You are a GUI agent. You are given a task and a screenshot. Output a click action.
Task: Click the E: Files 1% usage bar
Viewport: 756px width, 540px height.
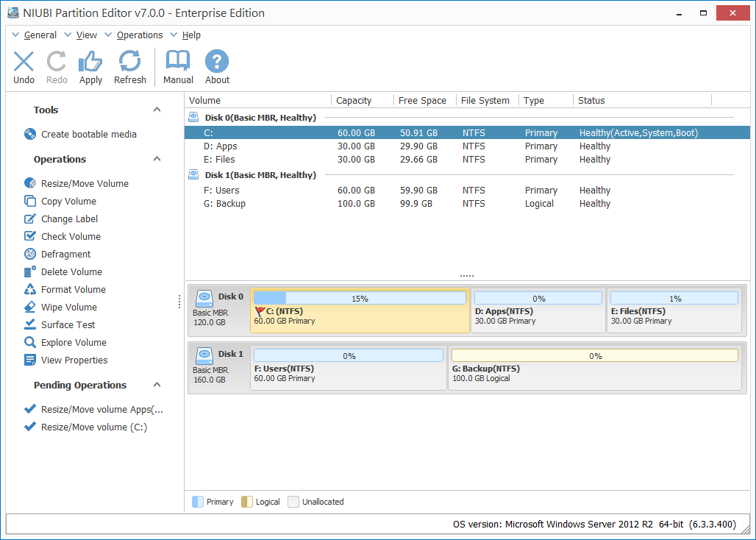674,299
